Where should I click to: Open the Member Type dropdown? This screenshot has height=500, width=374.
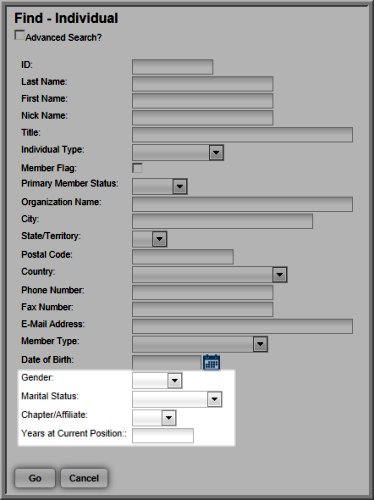pyautogui.click(x=200, y=344)
